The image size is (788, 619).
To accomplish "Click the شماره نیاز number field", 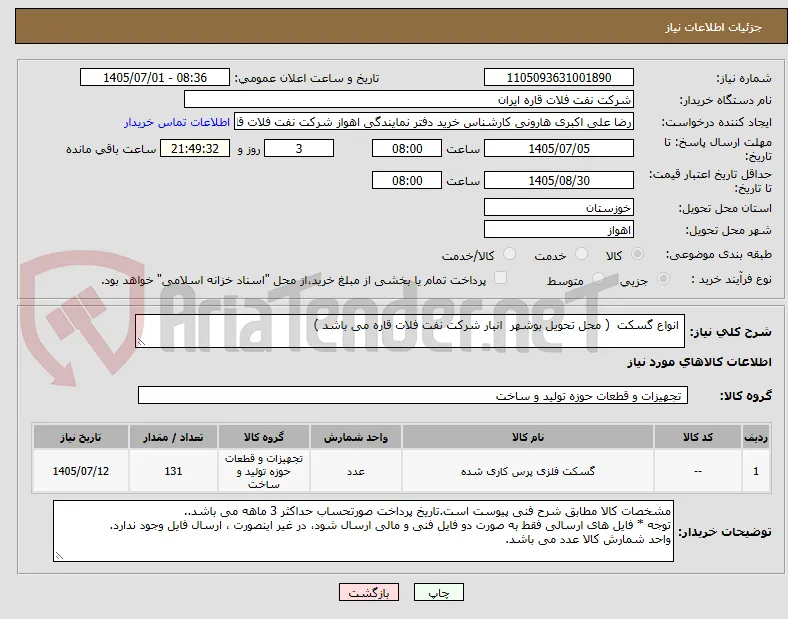I will click(x=558, y=77).
